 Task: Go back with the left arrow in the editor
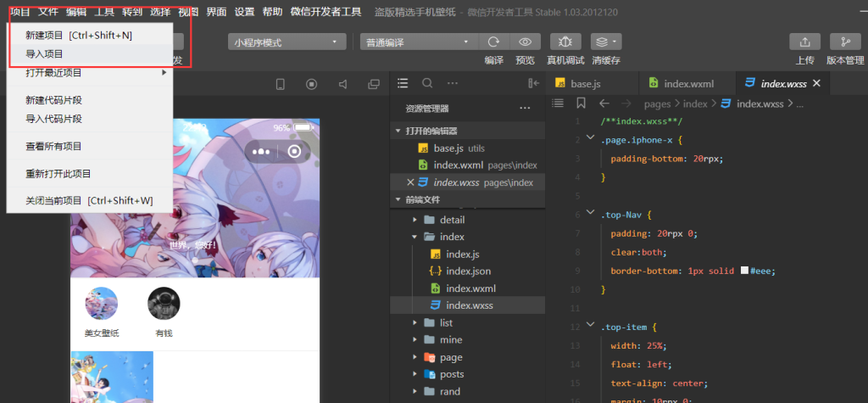click(604, 104)
